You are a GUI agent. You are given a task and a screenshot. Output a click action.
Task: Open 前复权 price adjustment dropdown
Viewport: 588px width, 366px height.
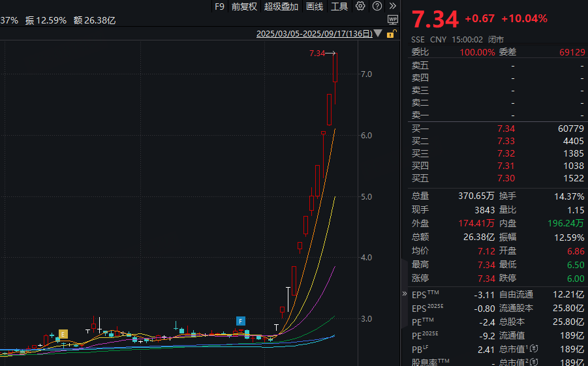[x=244, y=7]
